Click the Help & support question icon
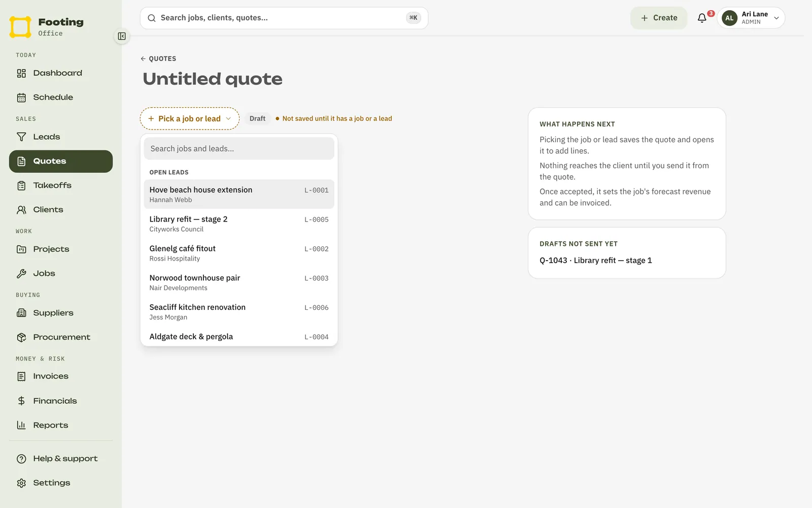The width and height of the screenshot is (812, 508). (21, 459)
